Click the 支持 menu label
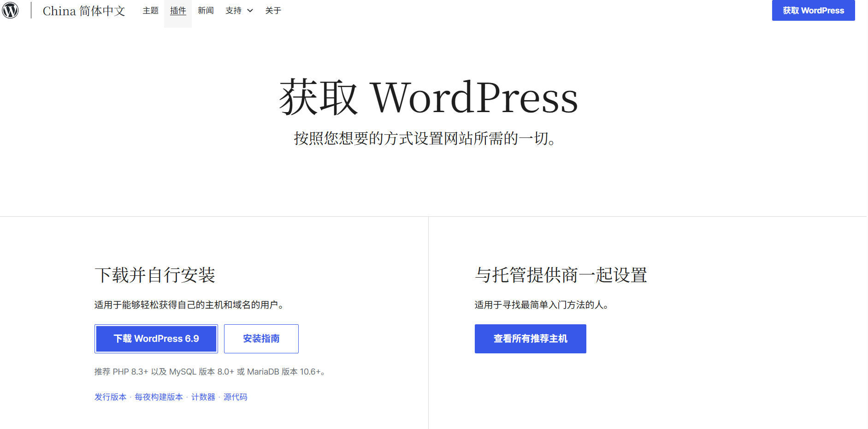The height and width of the screenshot is (429, 868). pyautogui.click(x=233, y=11)
